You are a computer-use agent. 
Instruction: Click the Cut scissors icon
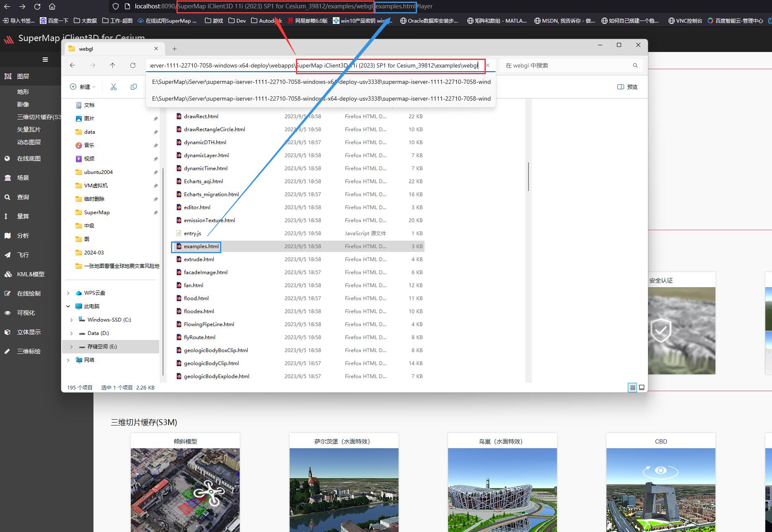click(114, 87)
